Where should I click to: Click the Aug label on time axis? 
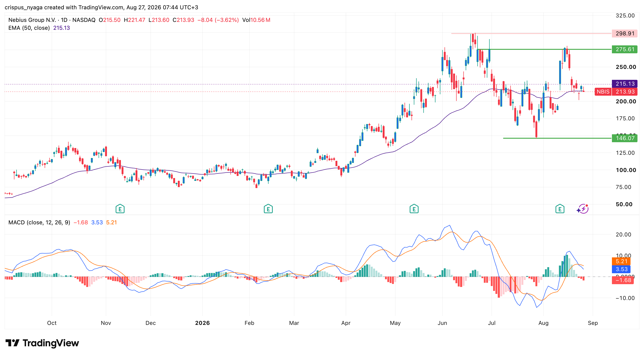[543, 323]
